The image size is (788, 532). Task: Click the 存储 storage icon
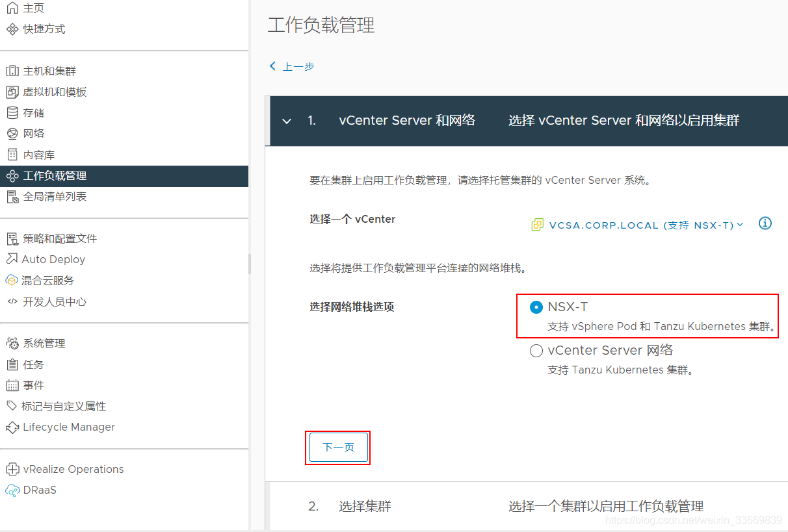click(12, 112)
